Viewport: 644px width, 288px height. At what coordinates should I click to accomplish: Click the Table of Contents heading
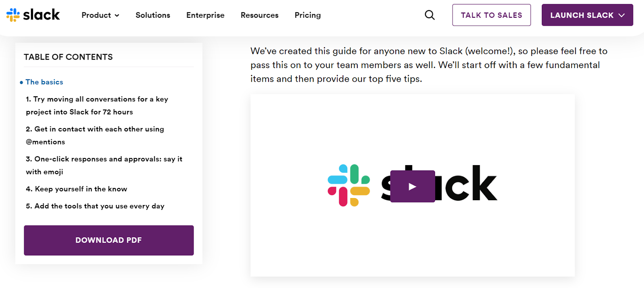point(68,57)
